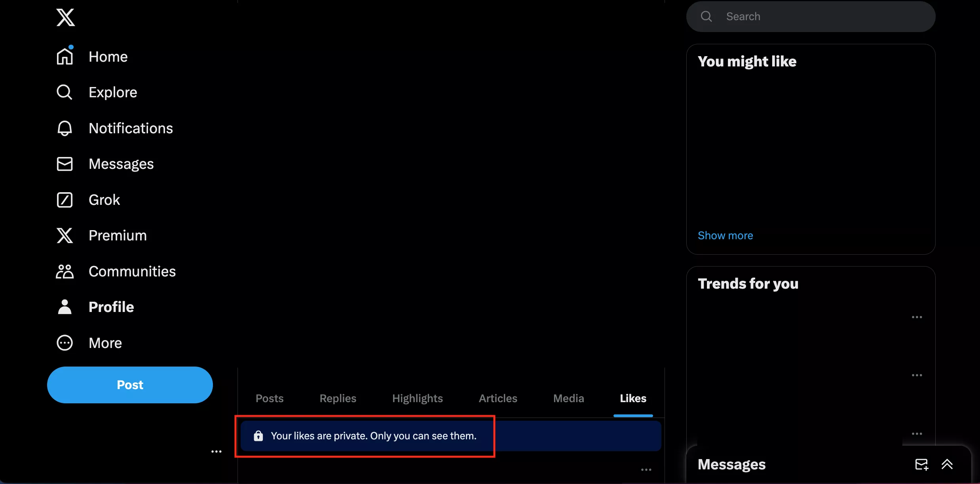The height and width of the screenshot is (484, 980).
Task: Open Notifications bell icon
Action: pyautogui.click(x=65, y=128)
